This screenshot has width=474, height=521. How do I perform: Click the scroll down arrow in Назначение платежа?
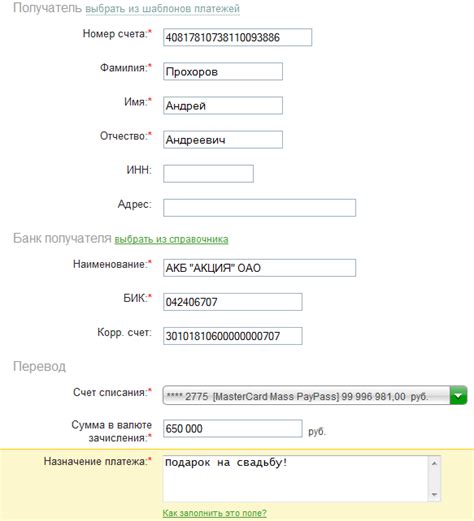[x=434, y=494]
